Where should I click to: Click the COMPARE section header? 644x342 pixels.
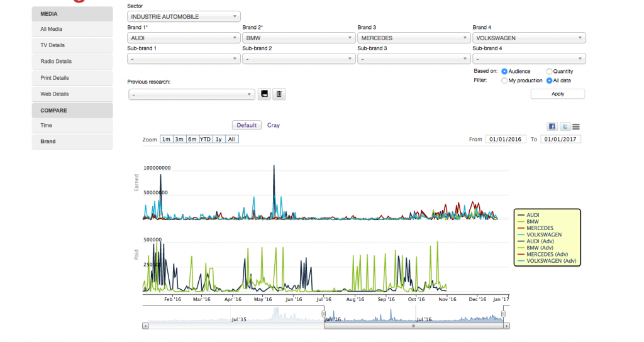coord(72,111)
